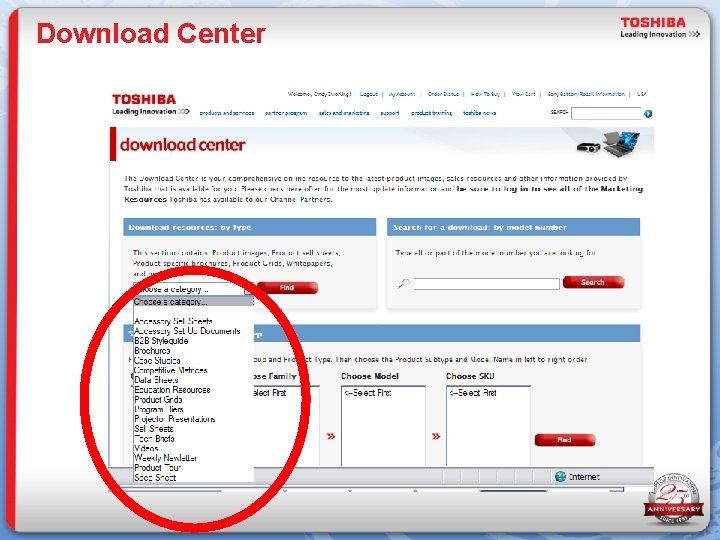Open the My Account link
720x540 pixels.
[x=402, y=94]
